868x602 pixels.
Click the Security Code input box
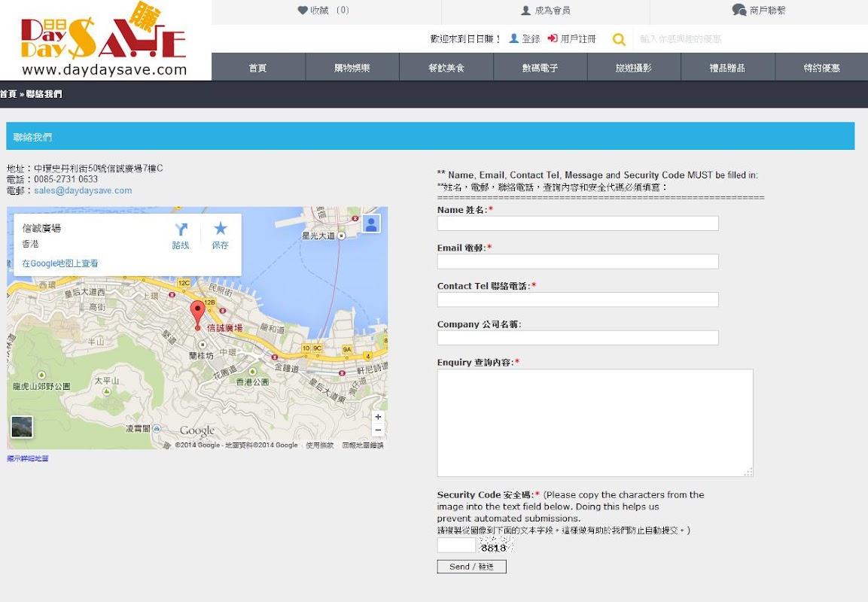[x=456, y=546]
